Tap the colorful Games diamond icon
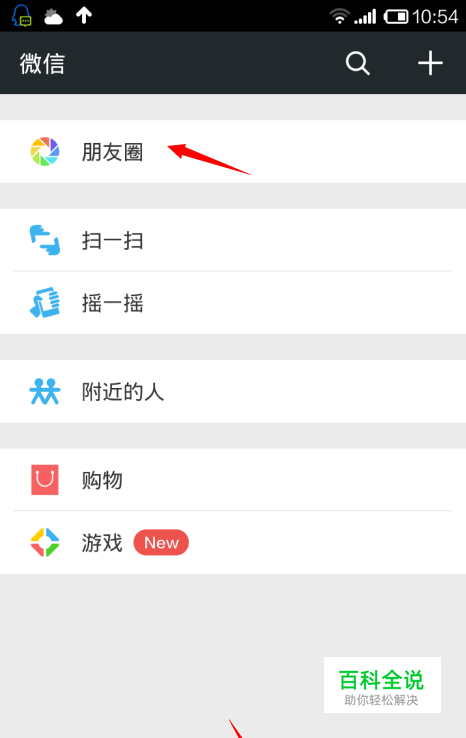The image size is (466, 738). pos(45,542)
